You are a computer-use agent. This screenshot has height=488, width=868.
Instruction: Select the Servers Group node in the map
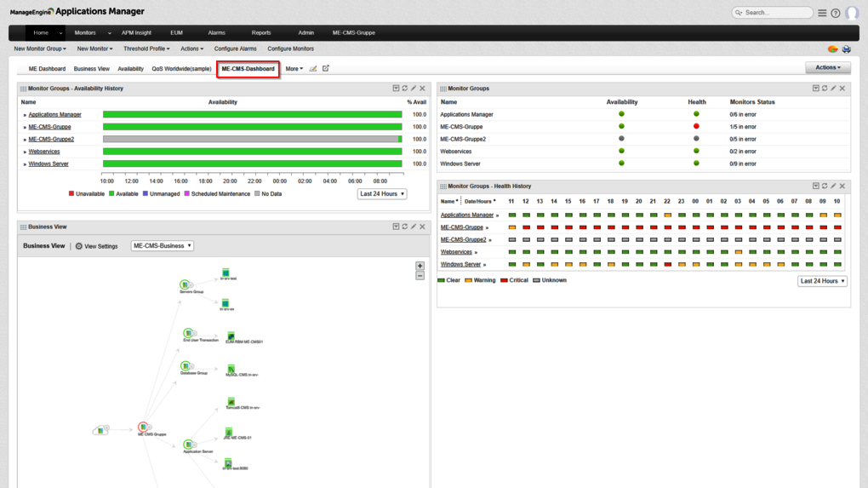pos(186,284)
